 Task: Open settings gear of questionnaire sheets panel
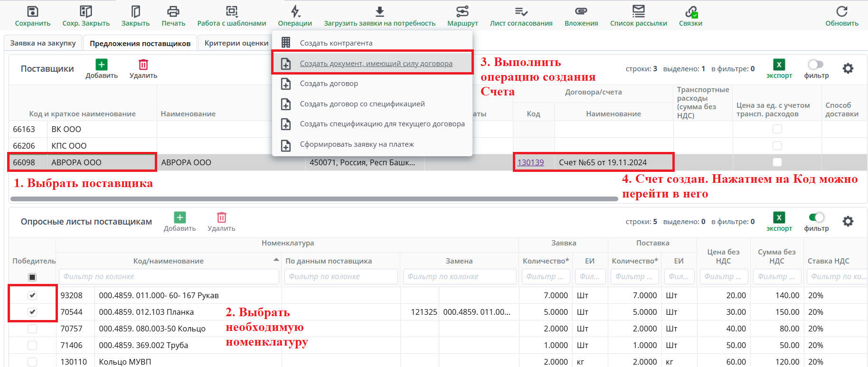click(x=848, y=221)
